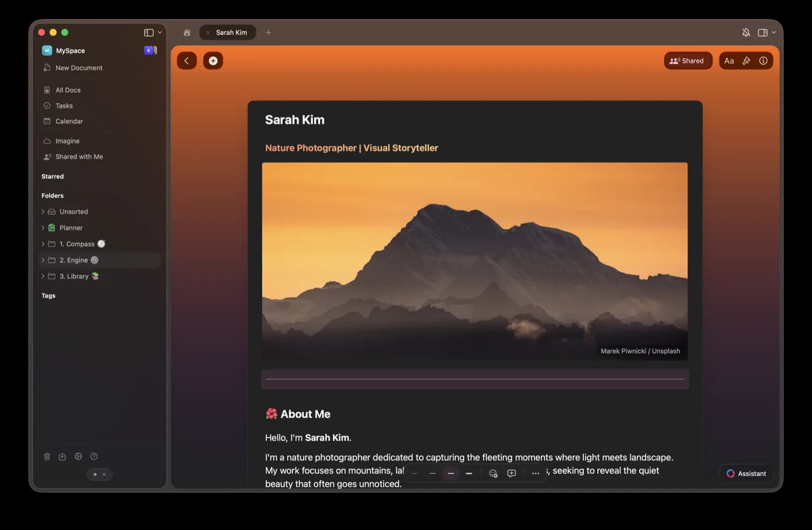Open the Aa typography settings
Viewport: 812px width, 530px height.
pos(729,60)
